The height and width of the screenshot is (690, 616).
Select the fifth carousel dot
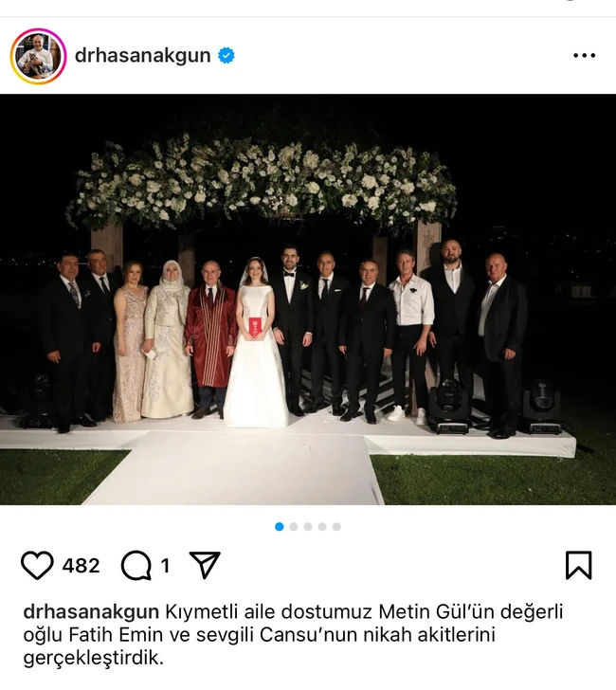336,527
